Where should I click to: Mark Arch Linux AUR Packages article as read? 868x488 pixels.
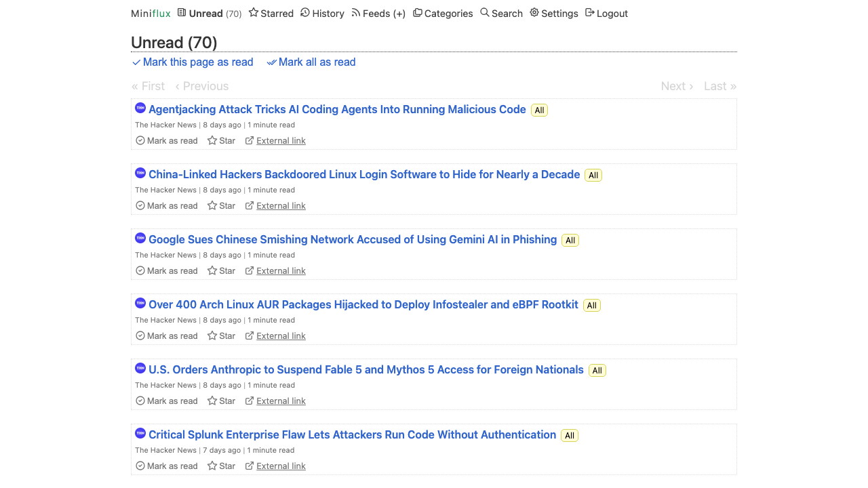(167, 336)
